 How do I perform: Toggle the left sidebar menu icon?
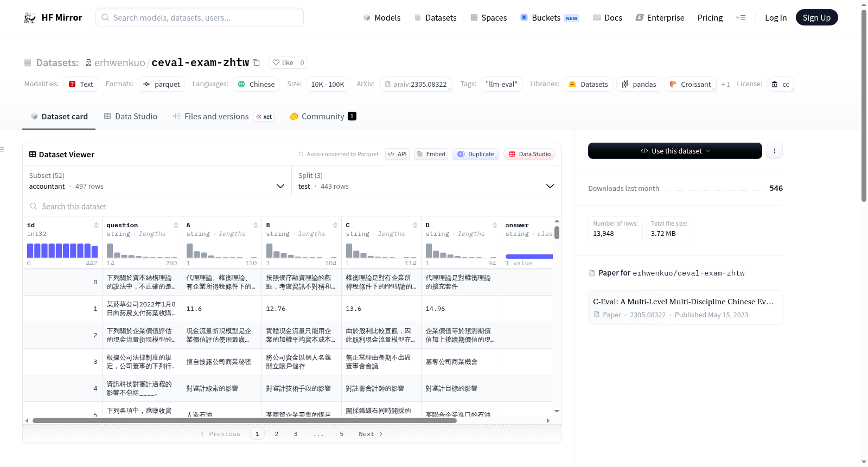click(3, 149)
